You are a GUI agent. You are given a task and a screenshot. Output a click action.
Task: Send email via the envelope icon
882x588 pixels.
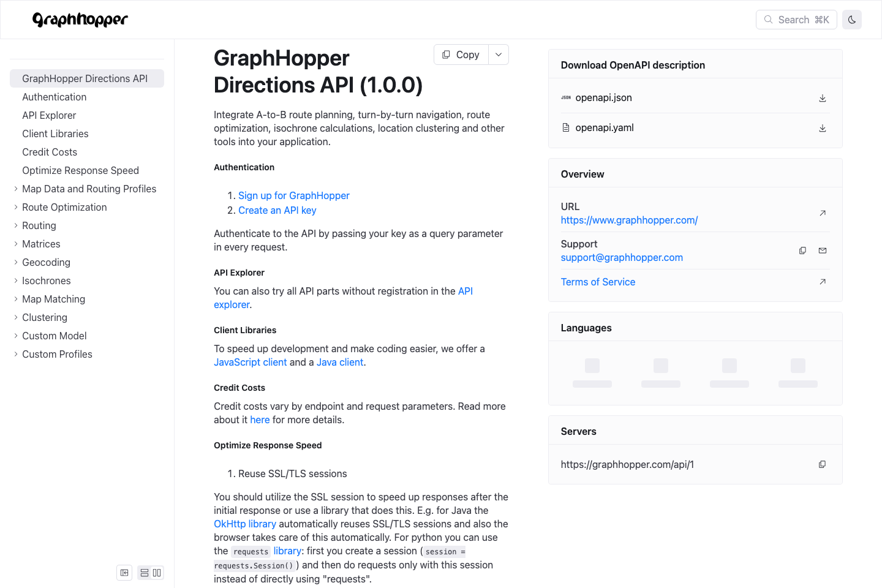(x=822, y=251)
